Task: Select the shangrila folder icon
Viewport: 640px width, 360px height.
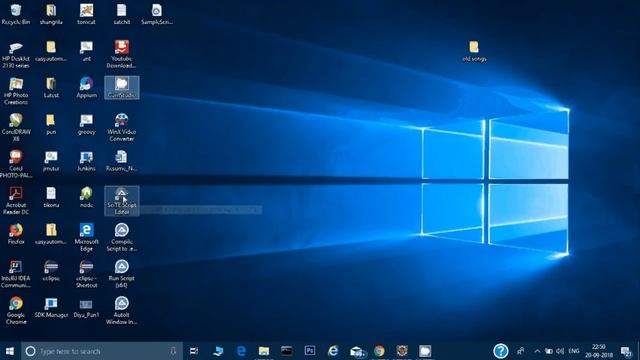Action: tap(51, 15)
